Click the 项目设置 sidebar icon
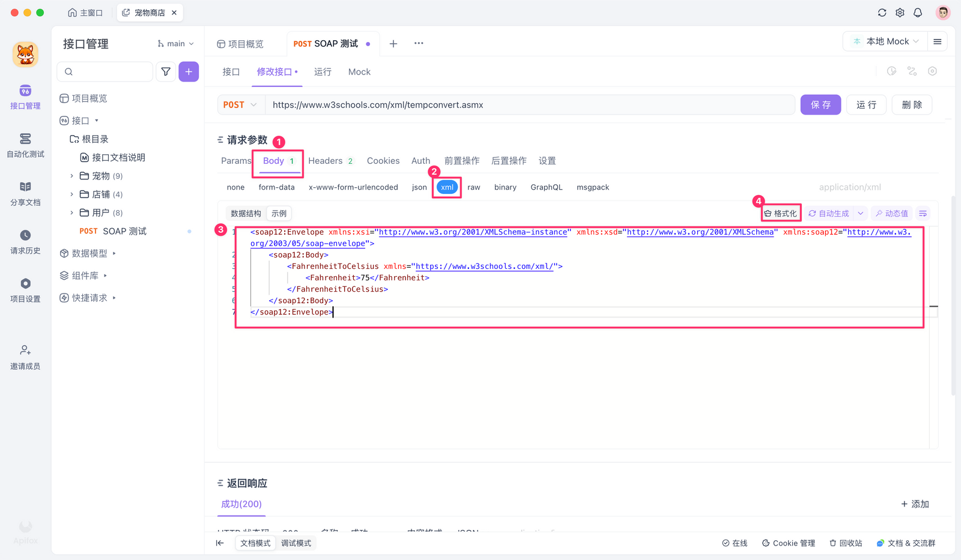This screenshot has height=560, width=961. pyautogui.click(x=25, y=290)
